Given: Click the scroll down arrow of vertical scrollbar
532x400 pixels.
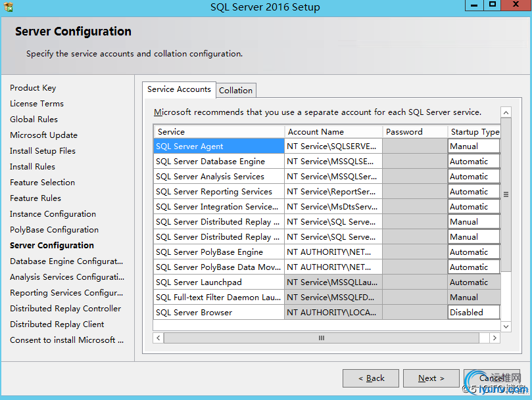Looking at the screenshot, I should point(506,326).
